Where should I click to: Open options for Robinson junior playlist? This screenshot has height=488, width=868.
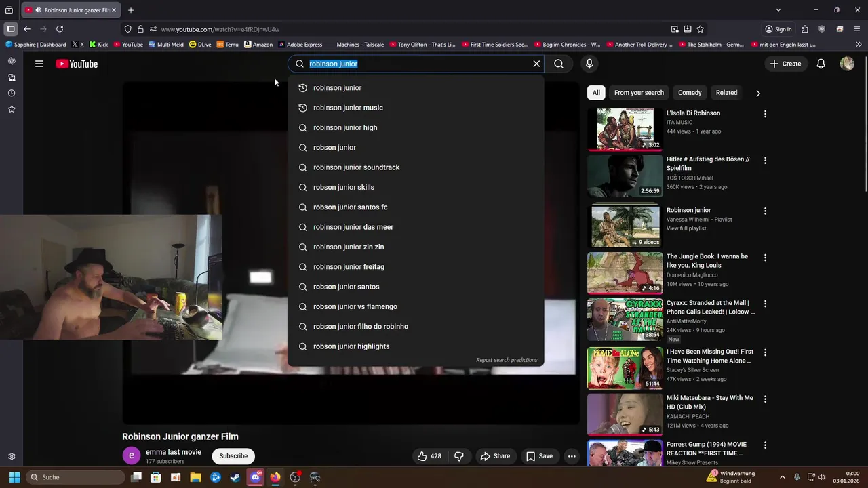pos(765,211)
